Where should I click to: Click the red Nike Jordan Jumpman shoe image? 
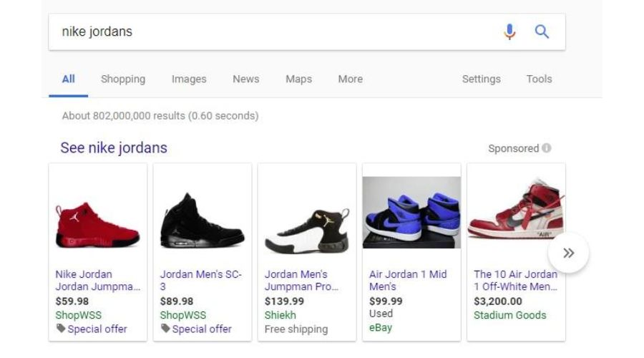tap(98, 225)
